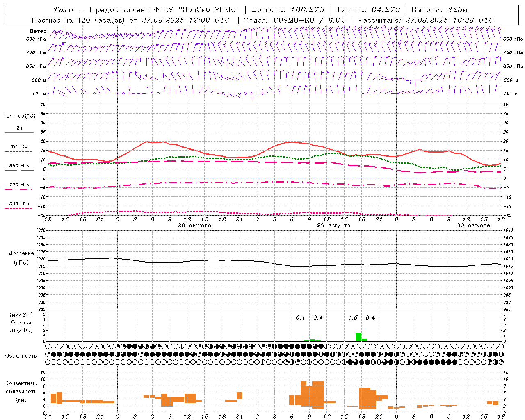Image resolution: width=525 pixels, height=420 pixels.
Task: Select the "Осадки" precipitation label
Action: [x=21, y=322]
